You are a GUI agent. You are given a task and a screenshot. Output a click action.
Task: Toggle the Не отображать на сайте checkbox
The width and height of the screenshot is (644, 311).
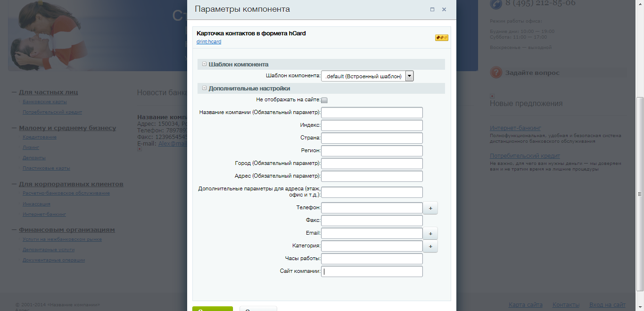point(324,100)
